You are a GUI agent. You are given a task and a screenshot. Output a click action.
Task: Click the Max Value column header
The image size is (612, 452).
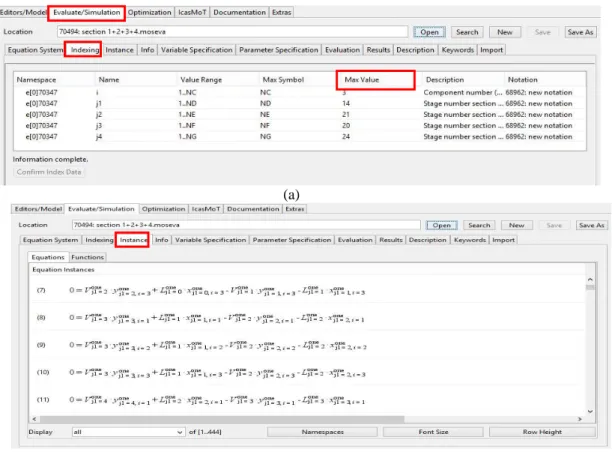[375, 80]
